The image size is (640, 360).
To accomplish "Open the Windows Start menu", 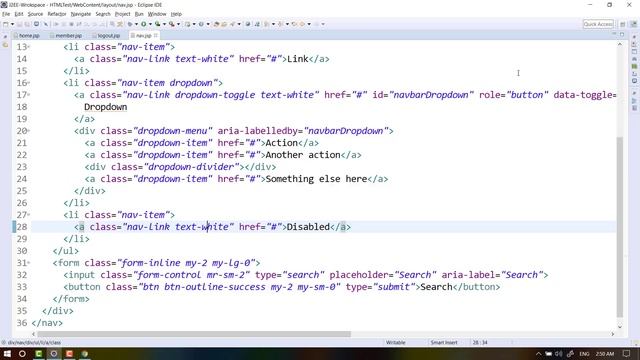I will coord(7,353).
